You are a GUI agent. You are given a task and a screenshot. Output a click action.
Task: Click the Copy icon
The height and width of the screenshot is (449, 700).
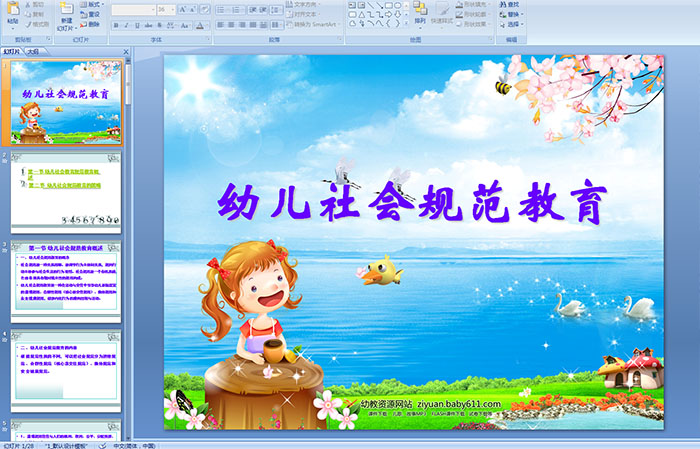pyautogui.click(x=28, y=14)
